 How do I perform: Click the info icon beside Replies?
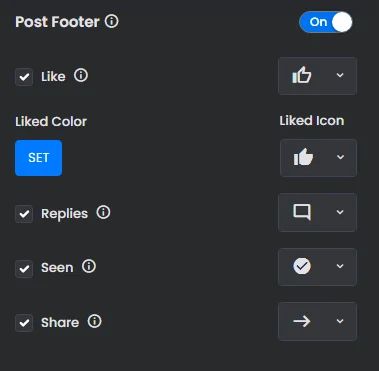(x=103, y=212)
